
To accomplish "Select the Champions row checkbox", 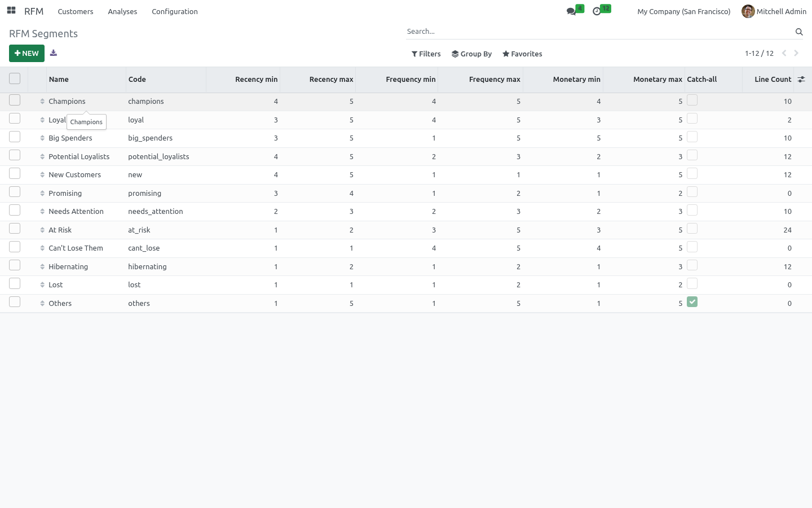I will point(15,100).
